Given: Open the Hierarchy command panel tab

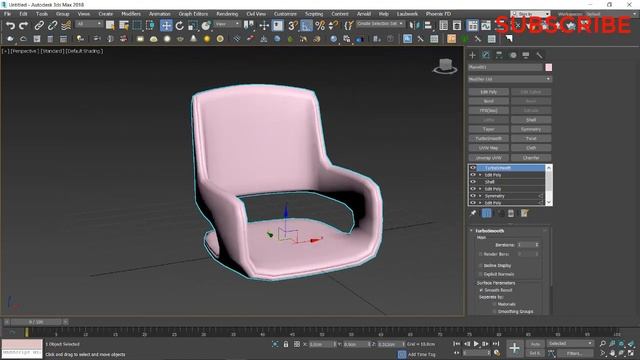Looking at the screenshot, I should tap(499, 55).
